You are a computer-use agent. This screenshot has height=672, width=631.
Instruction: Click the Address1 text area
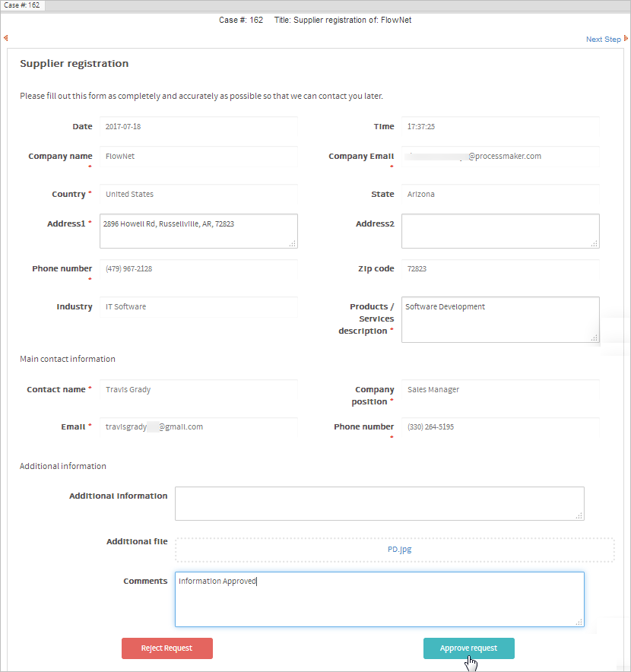[x=198, y=231]
